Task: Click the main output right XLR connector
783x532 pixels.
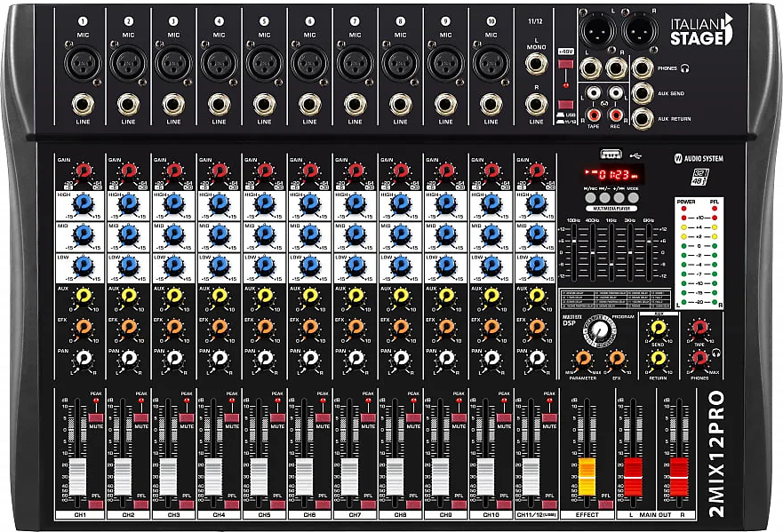Action: [640, 30]
